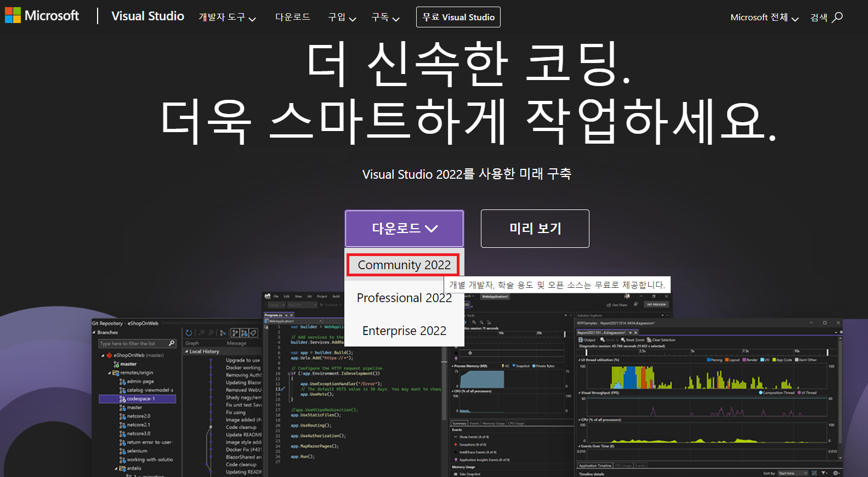
Task: Click the Microsoft logo in the header
Action: coord(42,15)
